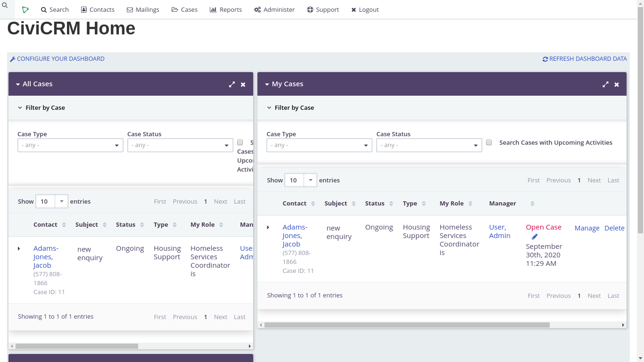
Task: Open the Search menu
Action: [55, 9]
